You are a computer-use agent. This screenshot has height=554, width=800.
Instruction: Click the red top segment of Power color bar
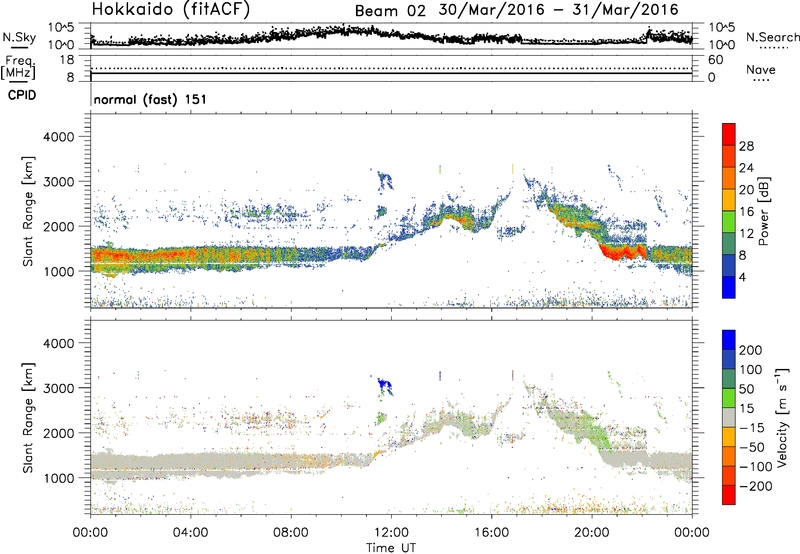(729, 134)
